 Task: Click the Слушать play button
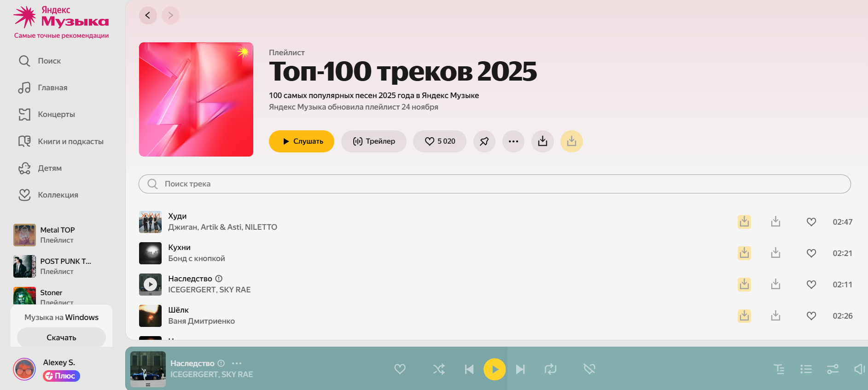[x=302, y=141]
